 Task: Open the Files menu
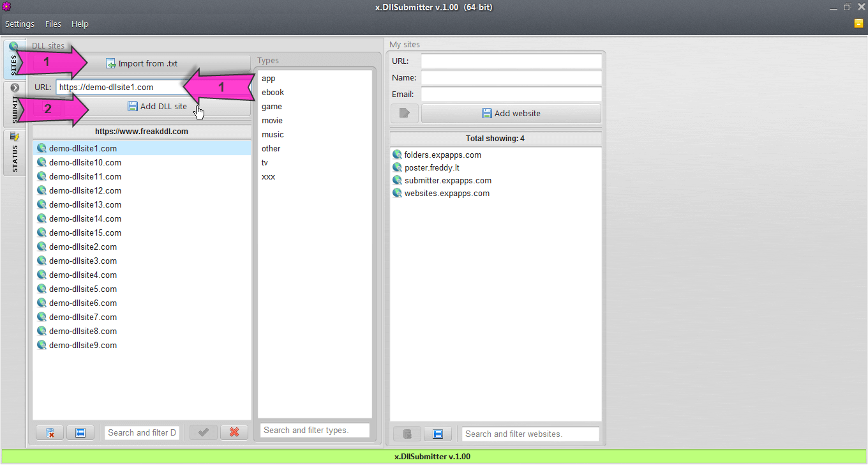coord(53,24)
